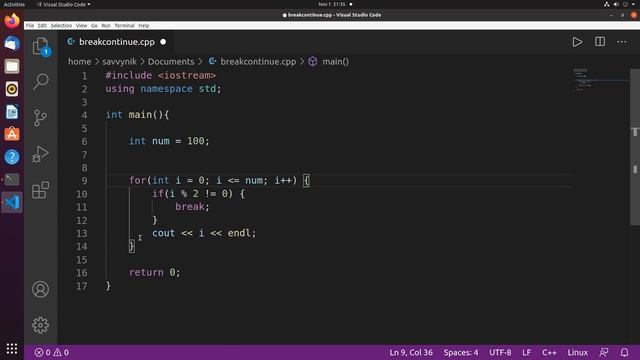The image size is (640, 360).
Task: Open the File menu
Action: [x=30, y=25]
